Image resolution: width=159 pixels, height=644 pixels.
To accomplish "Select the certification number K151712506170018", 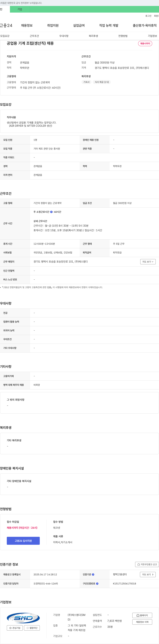I will pos(124,583).
